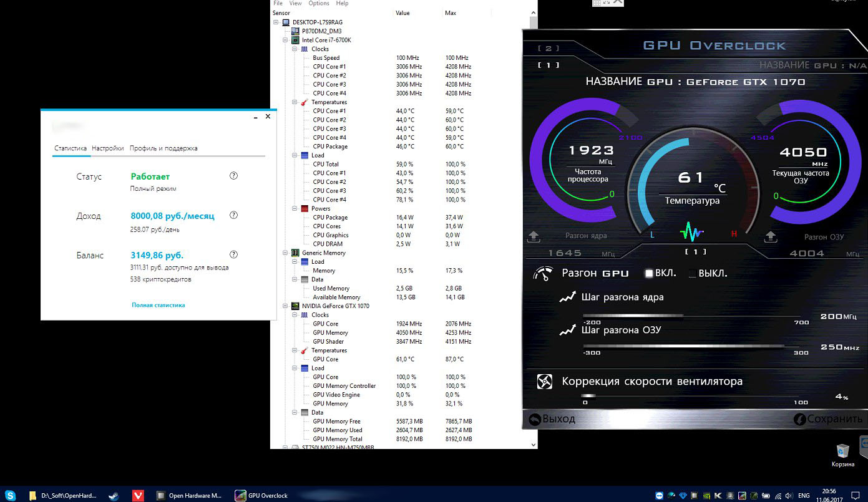Image resolution: width=868 pixels, height=502 pixels.
Task: Click the Шаг разгона ОЗУ slider track
Action: pos(690,346)
